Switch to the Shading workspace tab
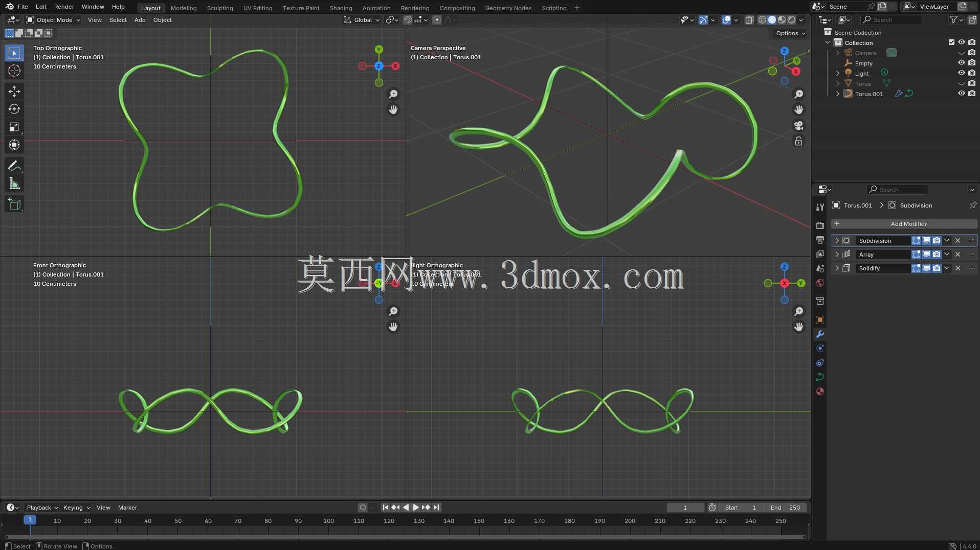 tap(341, 8)
